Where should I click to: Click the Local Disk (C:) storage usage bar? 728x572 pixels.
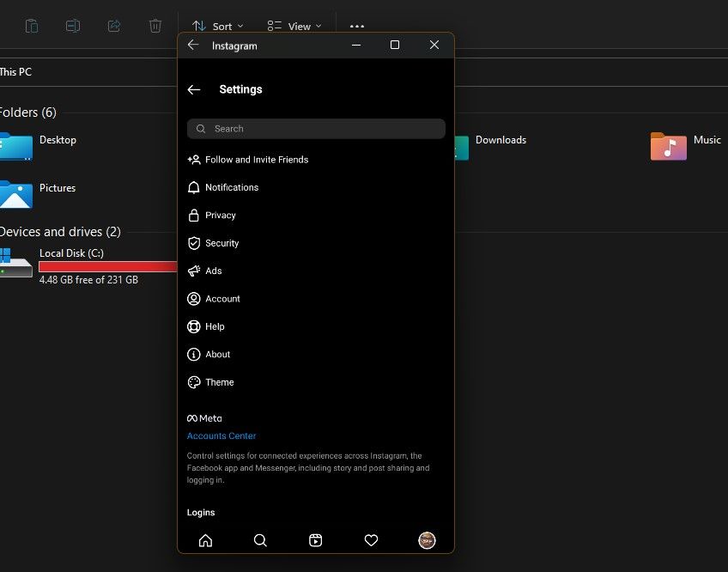click(108, 267)
